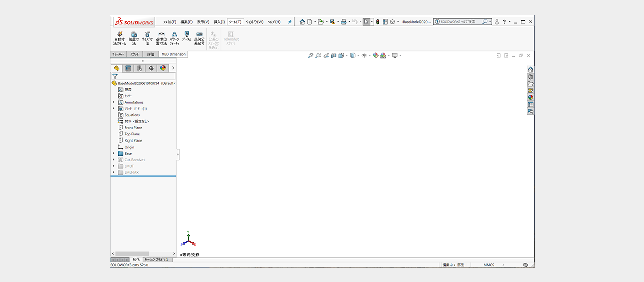Select the Datum (データム) tool
This screenshot has height=282, width=644.
coord(186,38)
